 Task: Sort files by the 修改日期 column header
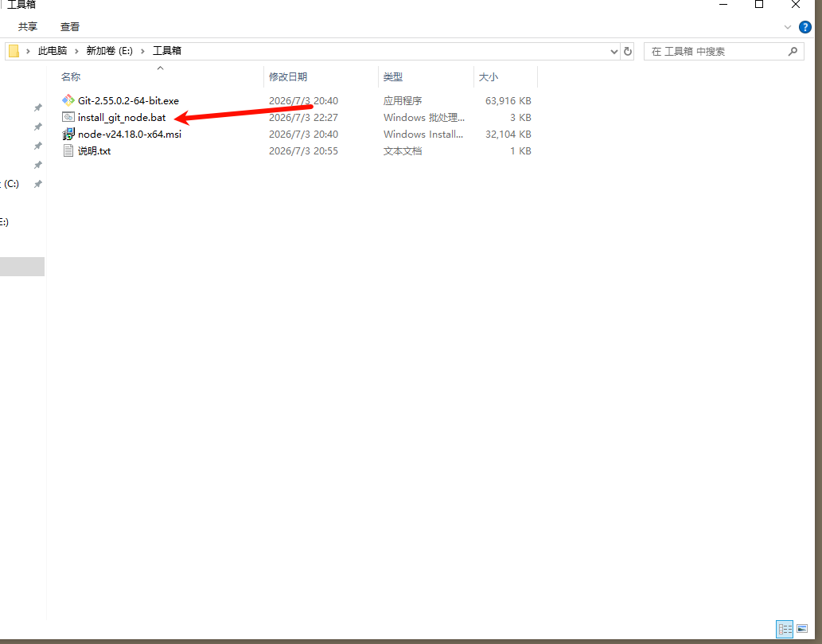[x=288, y=76]
